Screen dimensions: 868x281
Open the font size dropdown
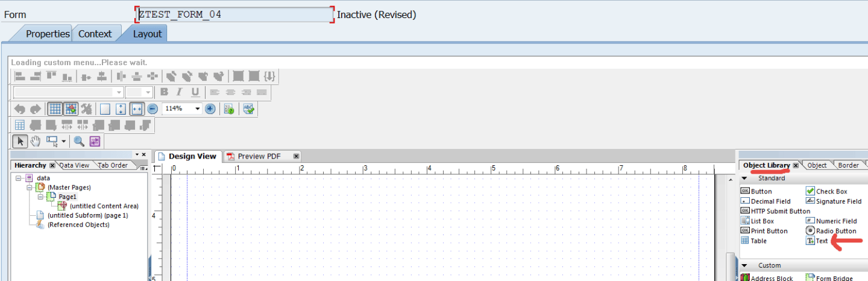(x=148, y=92)
